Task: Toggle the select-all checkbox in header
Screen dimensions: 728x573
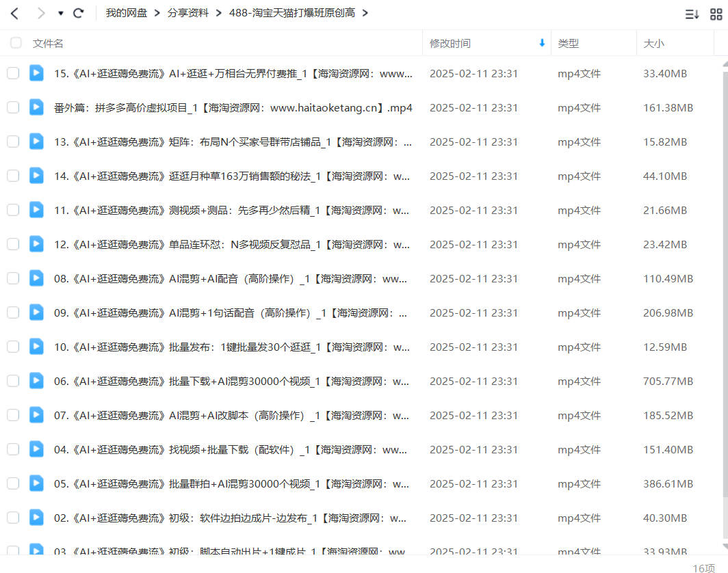Action: point(16,43)
